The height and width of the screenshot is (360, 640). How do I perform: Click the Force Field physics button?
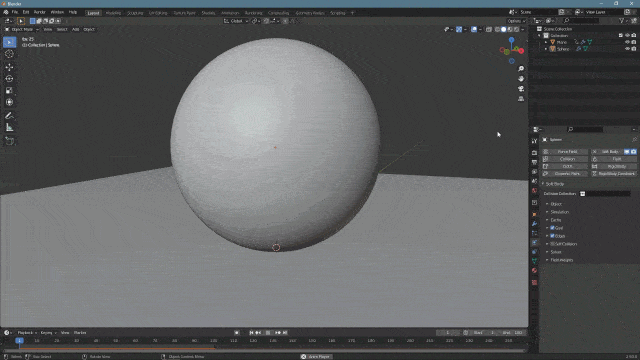pyautogui.click(x=565, y=151)
